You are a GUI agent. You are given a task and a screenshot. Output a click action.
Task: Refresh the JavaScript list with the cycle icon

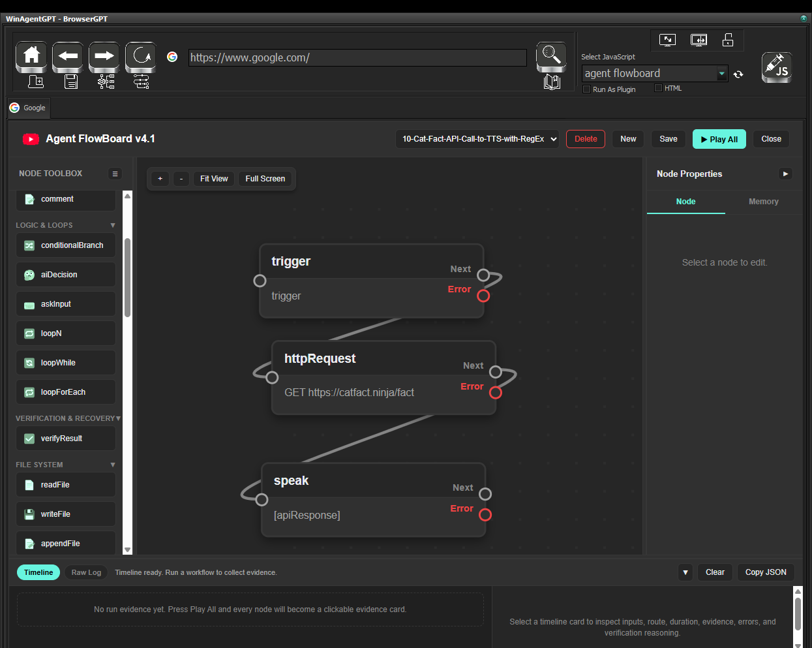click(x=738, y=74)
